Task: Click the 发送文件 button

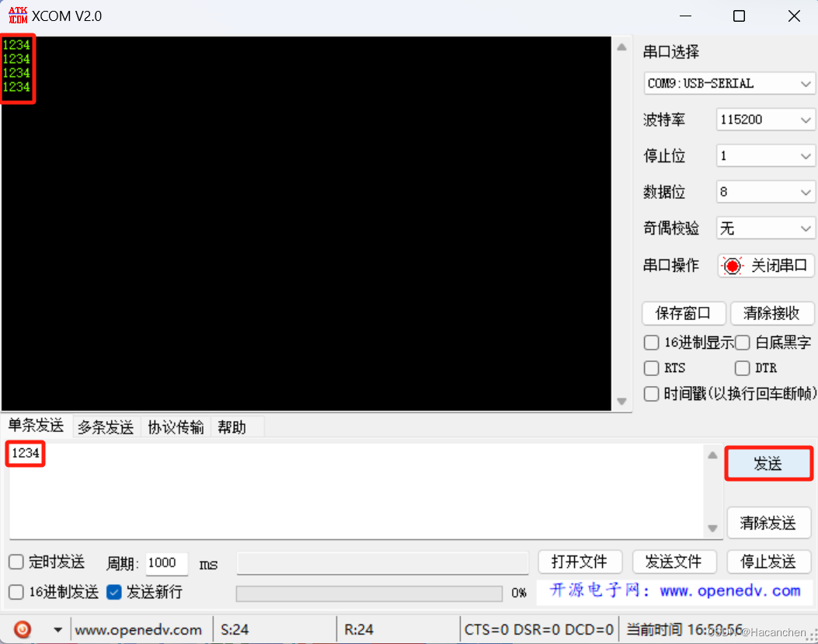Action: point(674,562)
